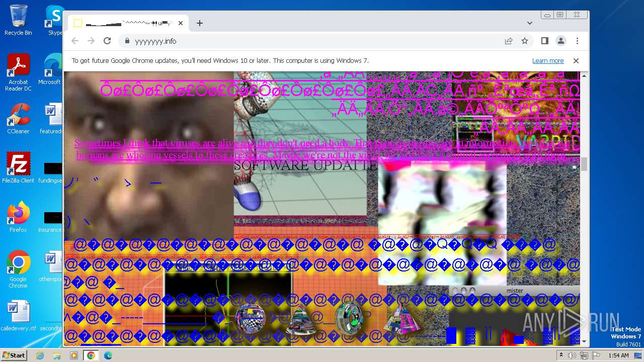Open Recycle Bin on desktop
This screenshot has height=362, width=644.
pos(18,20)
